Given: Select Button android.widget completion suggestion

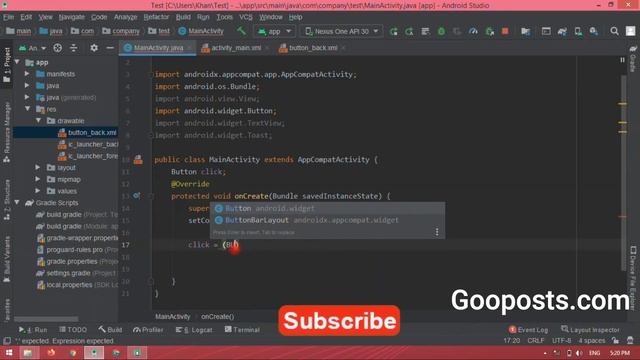Looking at the screenshot, I should 327,209.
